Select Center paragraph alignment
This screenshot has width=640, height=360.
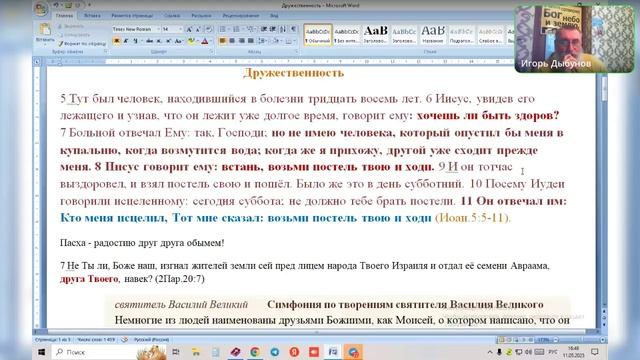[232, 41]
